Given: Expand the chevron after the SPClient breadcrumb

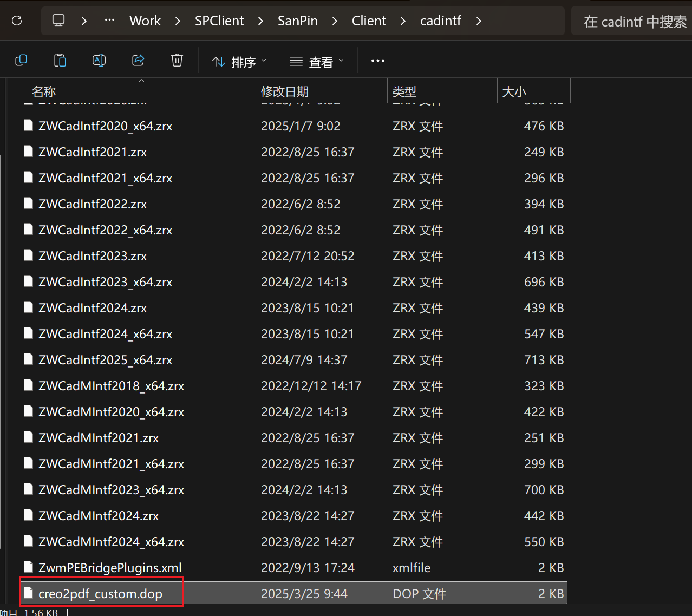Looking at the screenshot, I should point(260,21).
